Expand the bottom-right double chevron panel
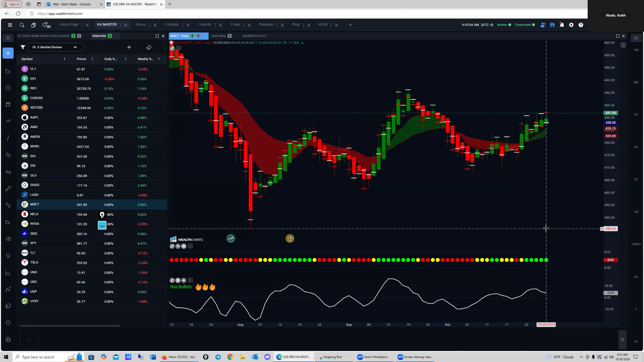Screen dimensions: 644x362 click(x=622, y=340)
